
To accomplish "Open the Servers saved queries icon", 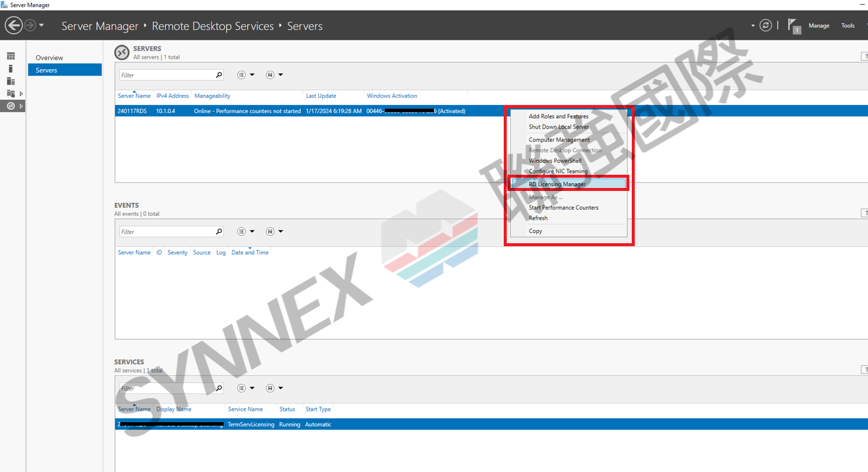I will 270,75.
